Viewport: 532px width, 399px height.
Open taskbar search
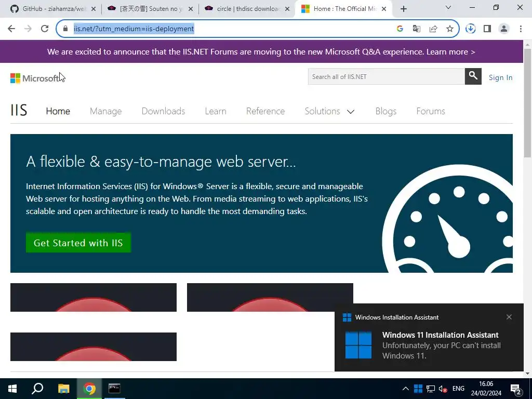pyautogui.click(x=37, y=389)
